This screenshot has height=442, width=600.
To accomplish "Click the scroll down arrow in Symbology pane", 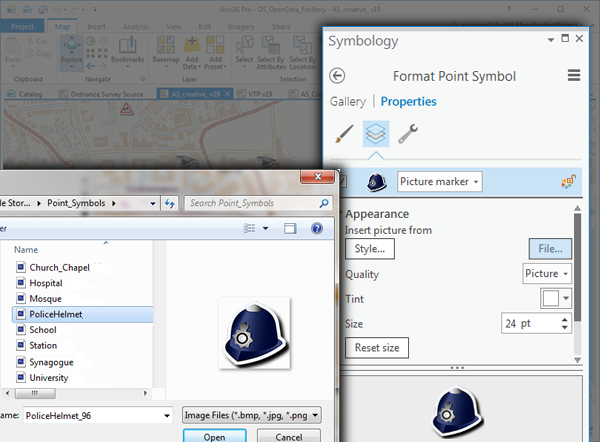I will pyautogui.click(x=577, y=360).
